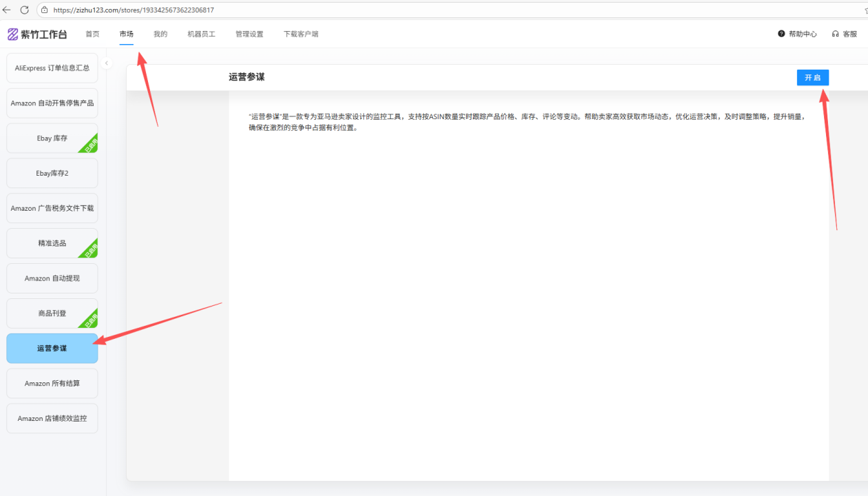The height and width of the screenshot is (496, 868).
Task: Click the 紫竹工作台 logo
Action: (x=37, y=34)
